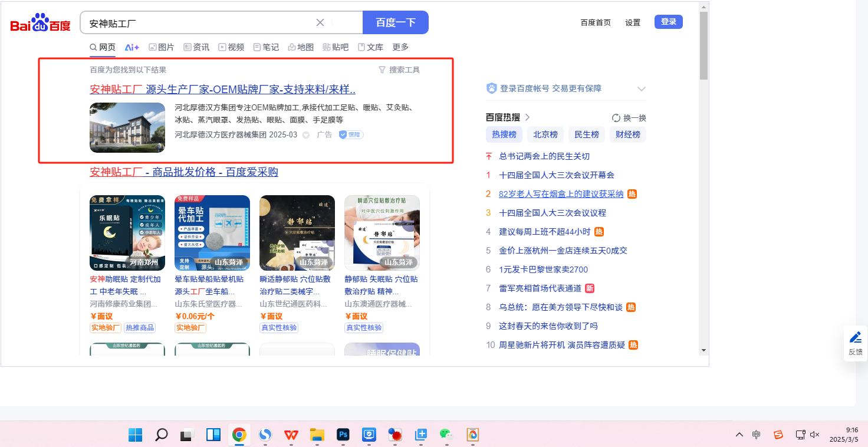Switch to the 视频 tab
868x447 pixels.
click(231, 47)
